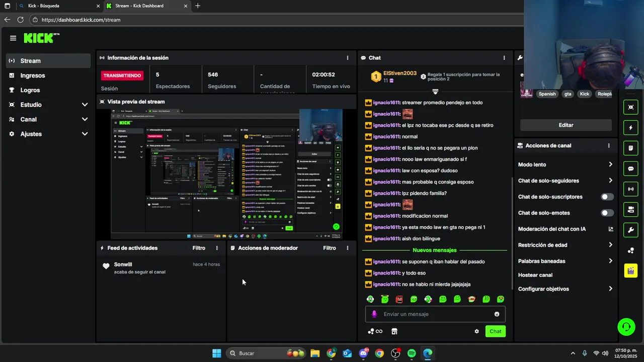
Task: Open Modo lento options
Action: [x=566, y=165]
